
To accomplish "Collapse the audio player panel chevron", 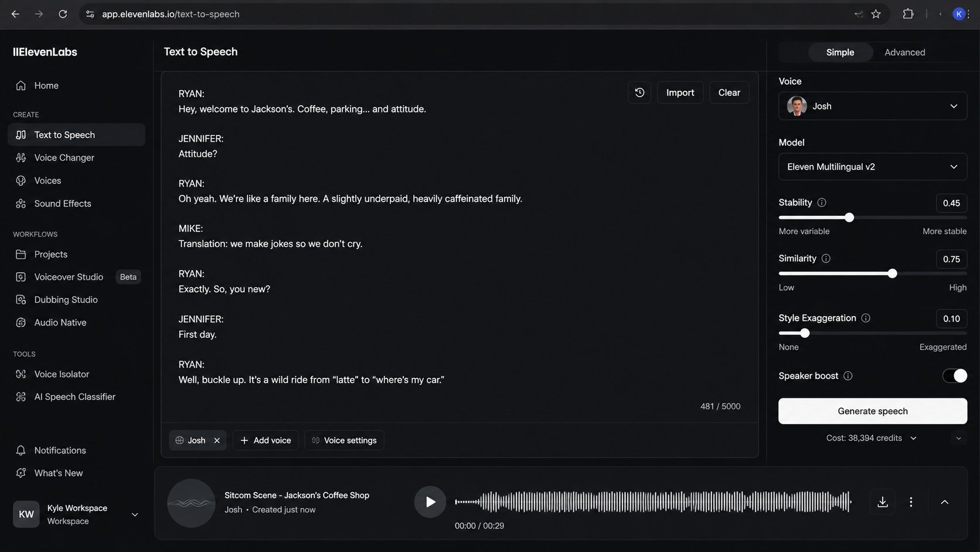I will tap(944, 502).
